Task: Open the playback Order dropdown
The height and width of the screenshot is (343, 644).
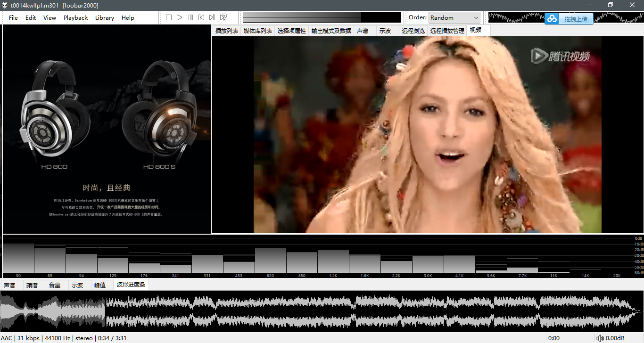Action: (454, 17)
